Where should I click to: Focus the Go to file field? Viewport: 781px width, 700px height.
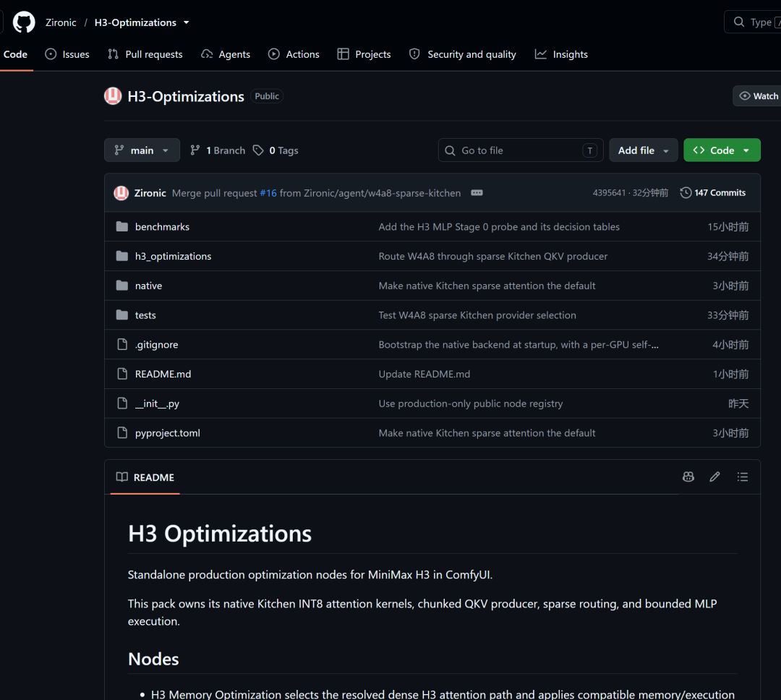(x=521, y=150)
